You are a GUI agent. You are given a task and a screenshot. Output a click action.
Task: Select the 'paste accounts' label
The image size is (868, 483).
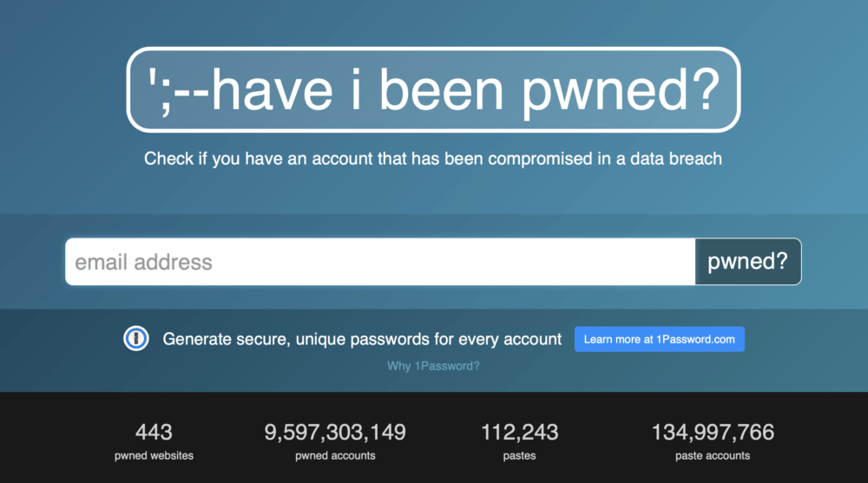[713, 455]
